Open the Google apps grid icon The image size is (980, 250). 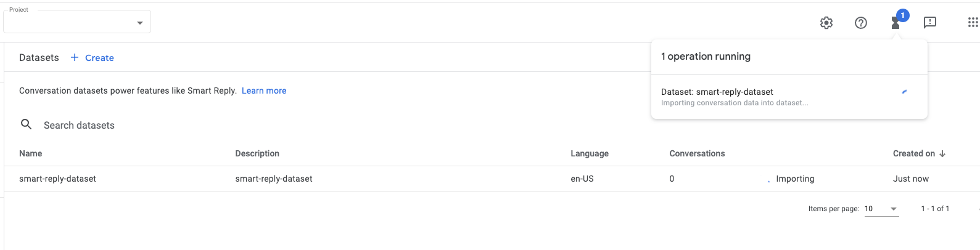pos(973,23)
